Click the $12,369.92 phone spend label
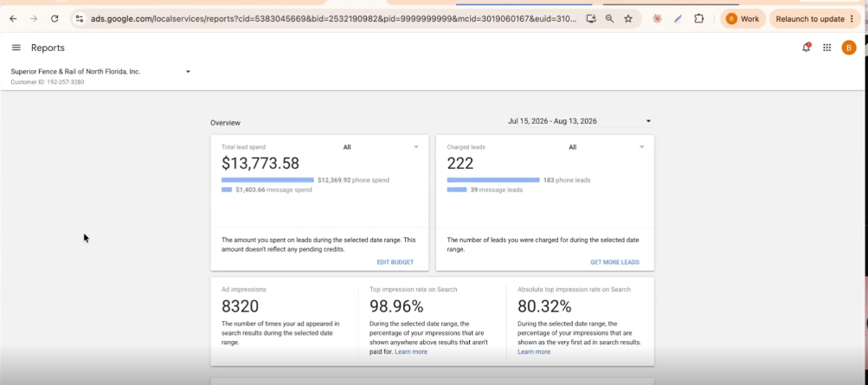This screenshot has height=385, width=868. click(x=353, y=180)
